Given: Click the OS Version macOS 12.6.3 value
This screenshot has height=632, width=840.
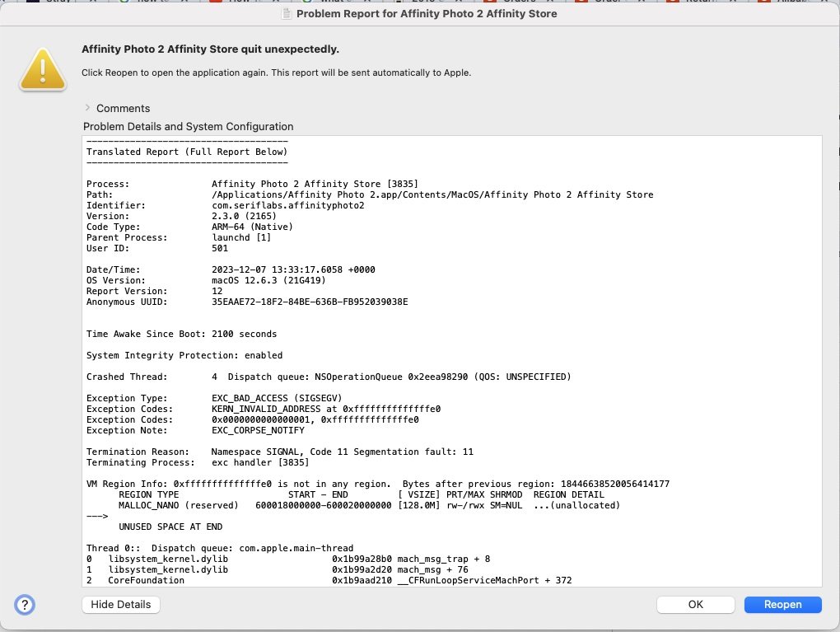Looking at the screenshot, I should pos(268,280).
